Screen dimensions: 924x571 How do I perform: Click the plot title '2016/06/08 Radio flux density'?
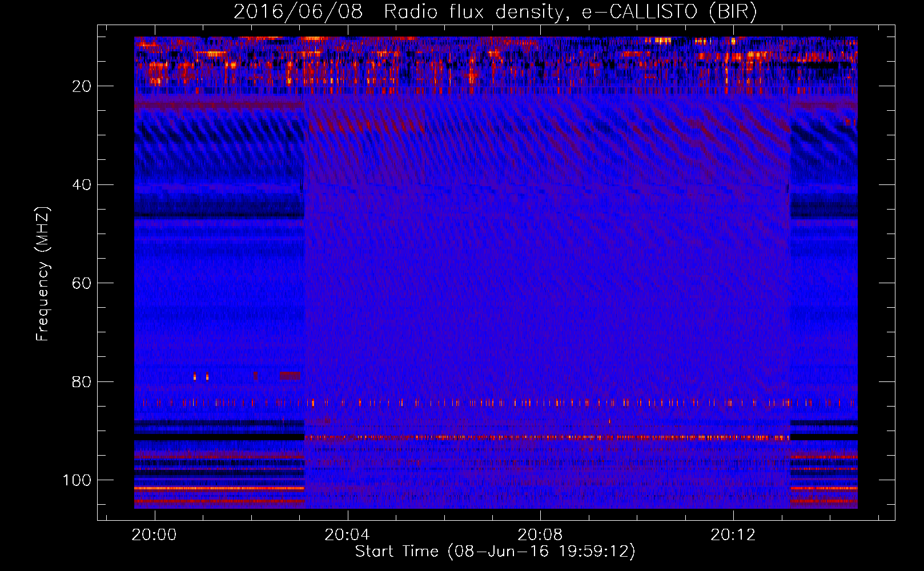[495, 11]
